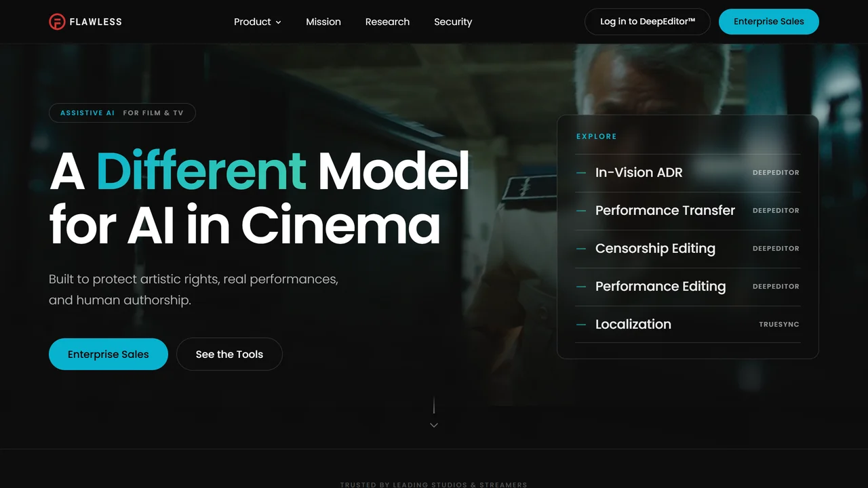Click the TRUESYNC label beside Localization

(779, 325)
